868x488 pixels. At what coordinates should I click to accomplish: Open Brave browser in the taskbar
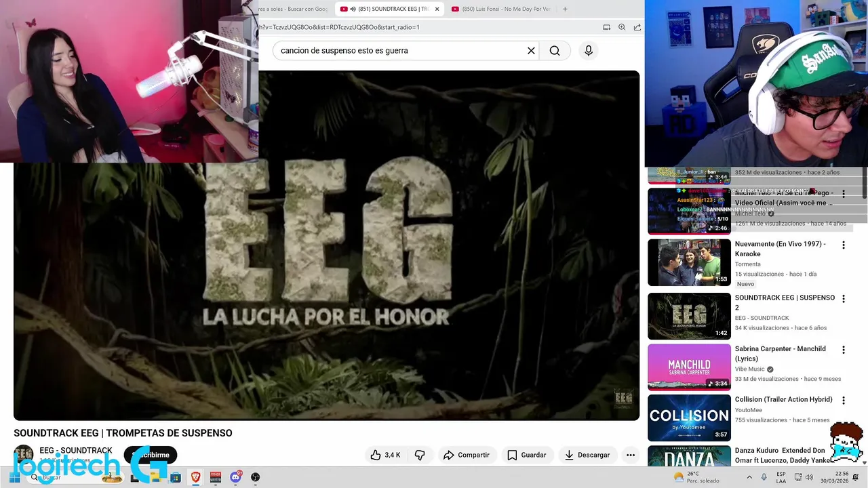(195, 477)
